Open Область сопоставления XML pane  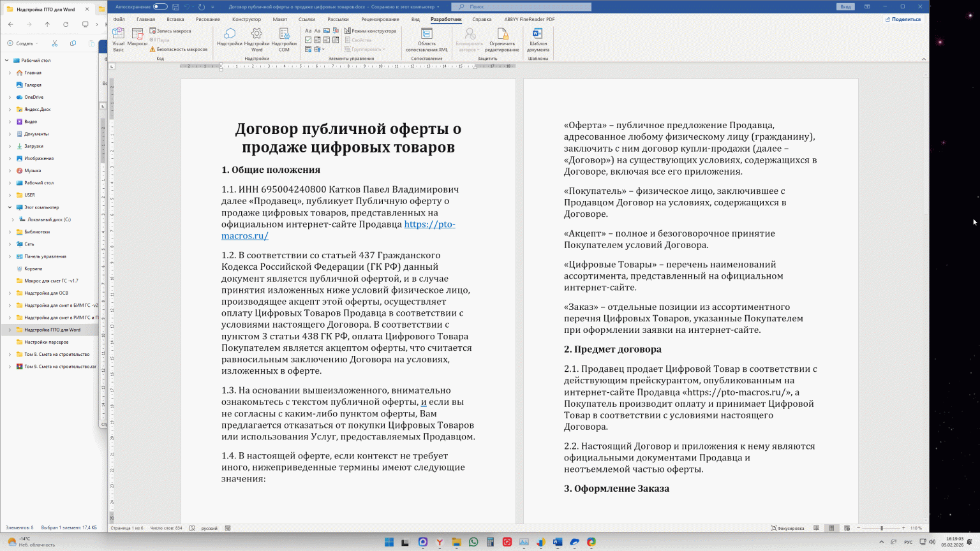pyautogui.click(x=426, y=40)
